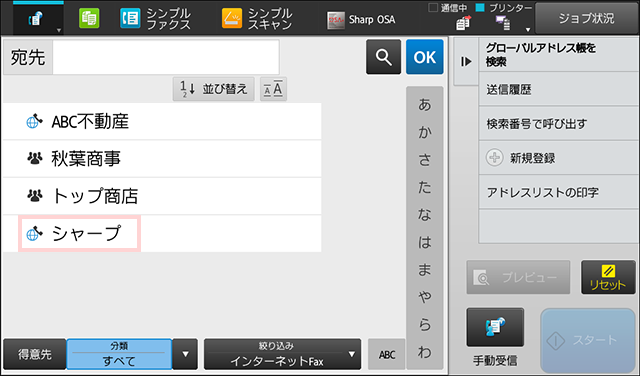Click the 通信中 communication status icon
Viewport: 640px width, 376px height.
pyautogui.click(x=462, y=23)
